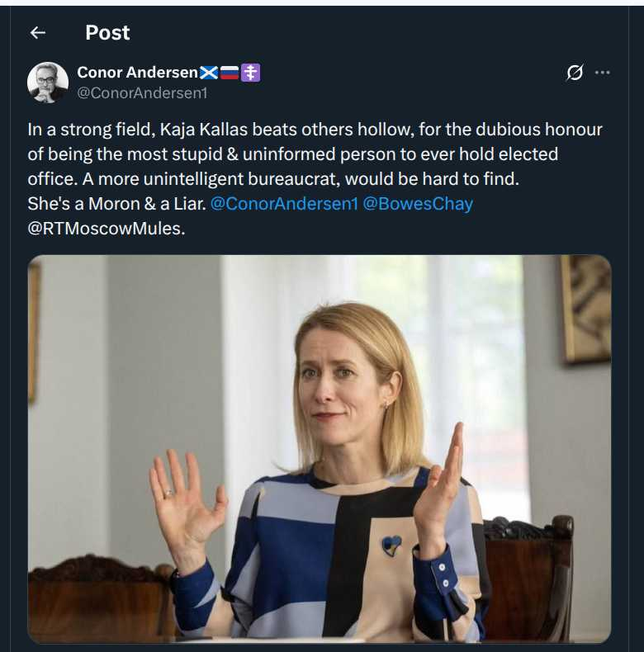Open the attached photo of the woman
Screen dimensions: 644x652
319,448
